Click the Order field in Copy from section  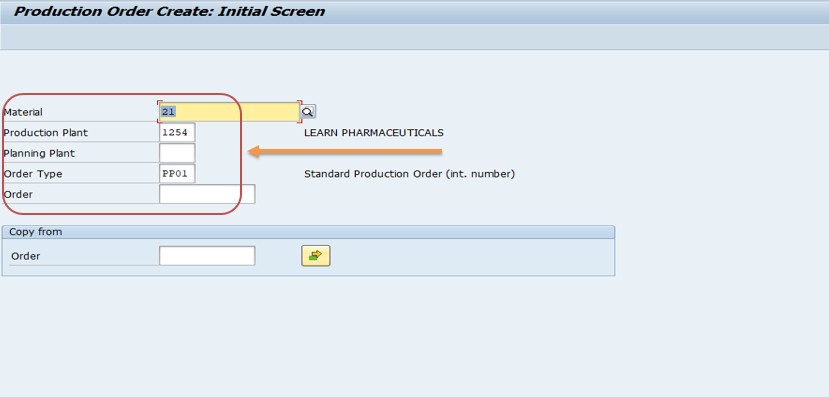click(207, 256)
